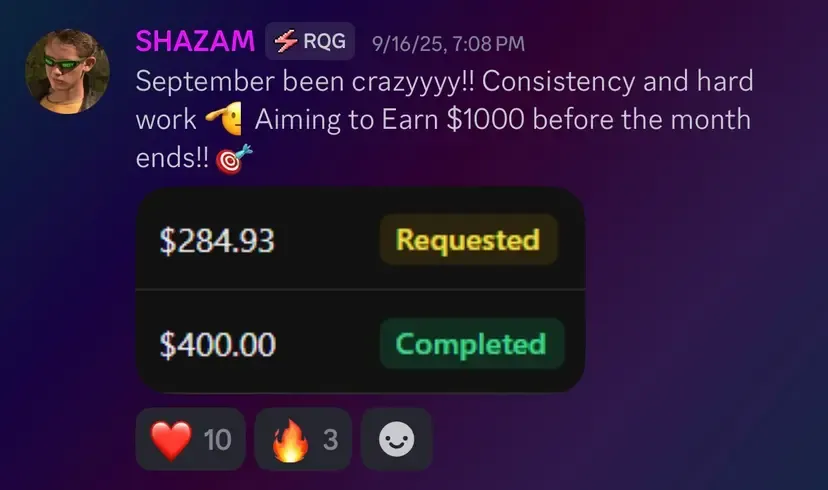
Task: Click the fire reaction count of 3
Action: [x=331, y=440]
